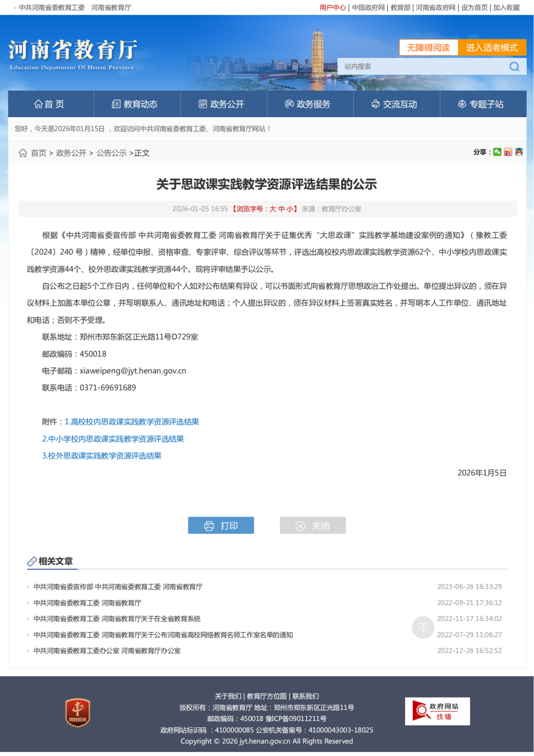This screenshot has width=534, height=756.
Task: Click the 打印 print button
Action: pyautogui.click(x=221, y=525)
